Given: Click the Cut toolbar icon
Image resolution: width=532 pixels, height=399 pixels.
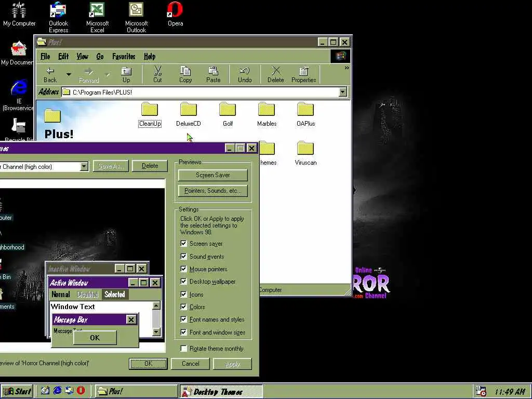Looking at the screenshot, I should click(x=157, y=75).
